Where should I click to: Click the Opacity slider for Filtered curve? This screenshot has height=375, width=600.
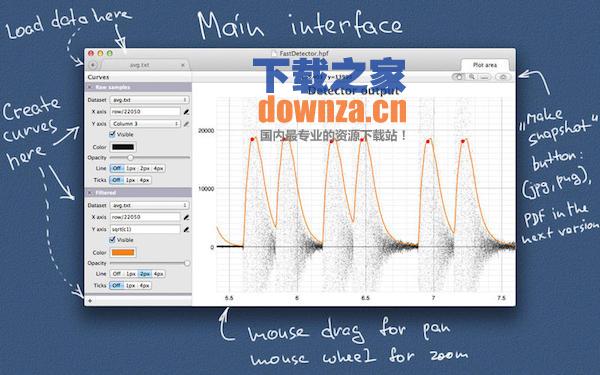click(x=150, y=263)
